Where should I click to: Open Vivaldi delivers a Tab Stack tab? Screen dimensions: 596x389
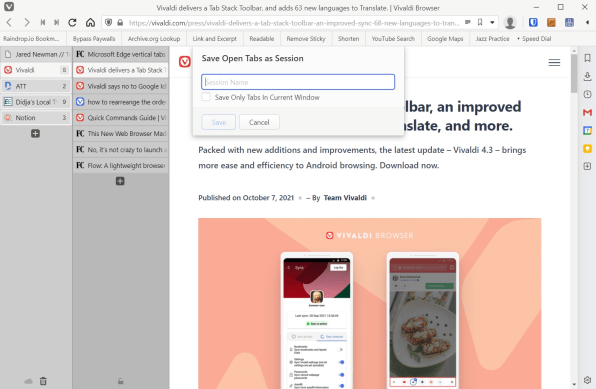click(120, 70)
